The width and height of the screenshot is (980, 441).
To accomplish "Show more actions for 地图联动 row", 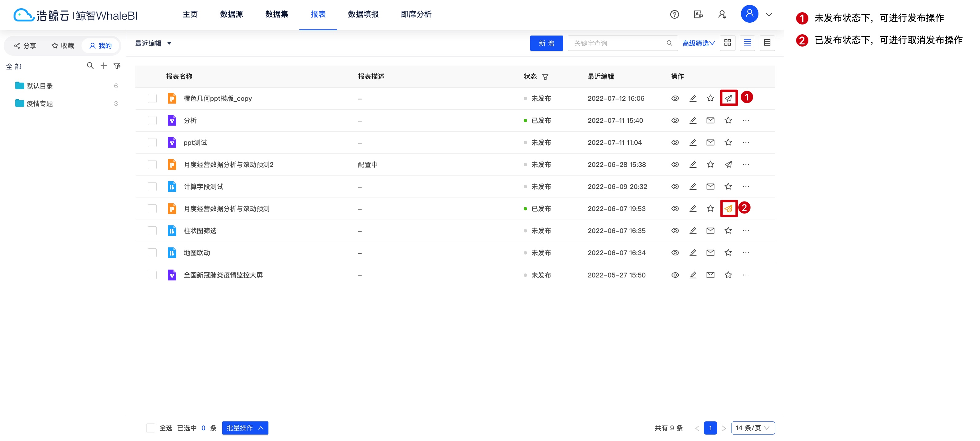I will coord(746,253).
